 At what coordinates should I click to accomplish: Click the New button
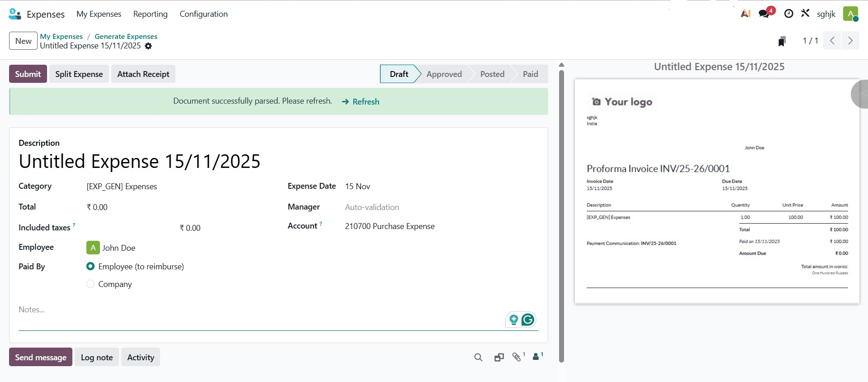coord(24,41)
